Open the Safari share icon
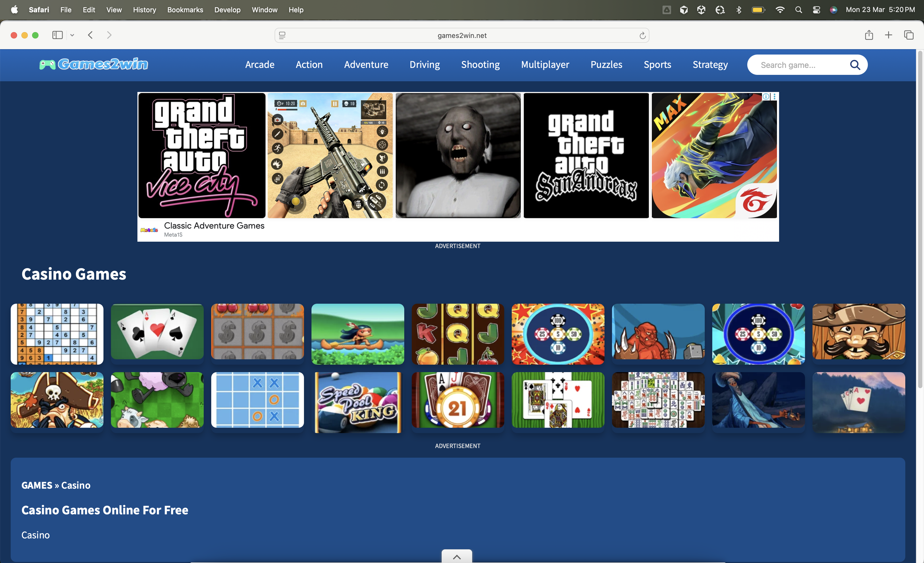 click(869, 35)
